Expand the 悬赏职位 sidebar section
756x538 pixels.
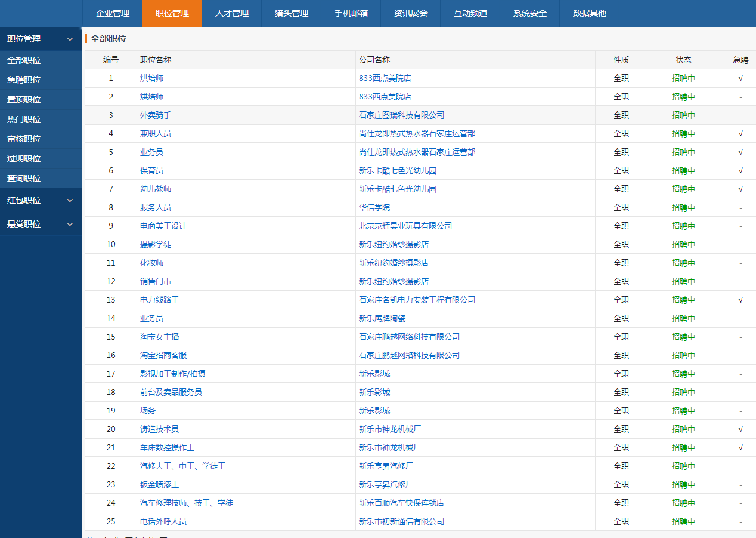click(70, 225)
